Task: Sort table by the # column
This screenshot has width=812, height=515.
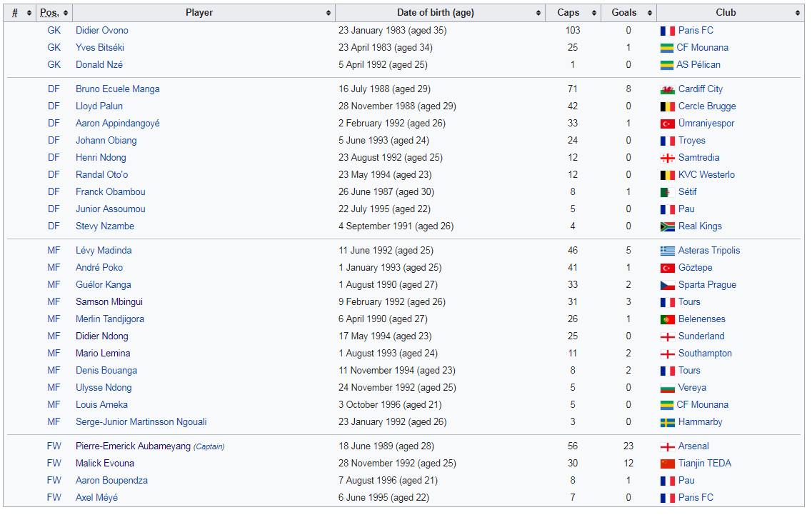Action: click(x=20, y=13)
